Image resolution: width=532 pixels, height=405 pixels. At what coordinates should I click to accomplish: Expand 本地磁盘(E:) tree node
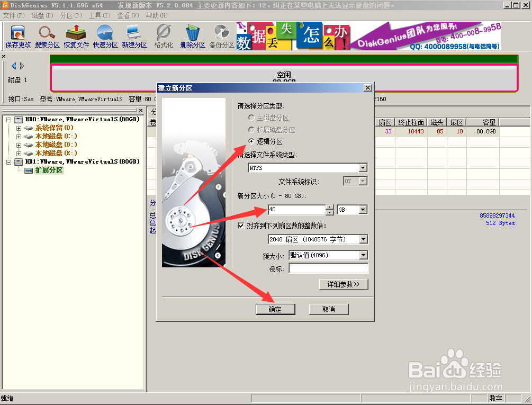click(x=19, y=154)
